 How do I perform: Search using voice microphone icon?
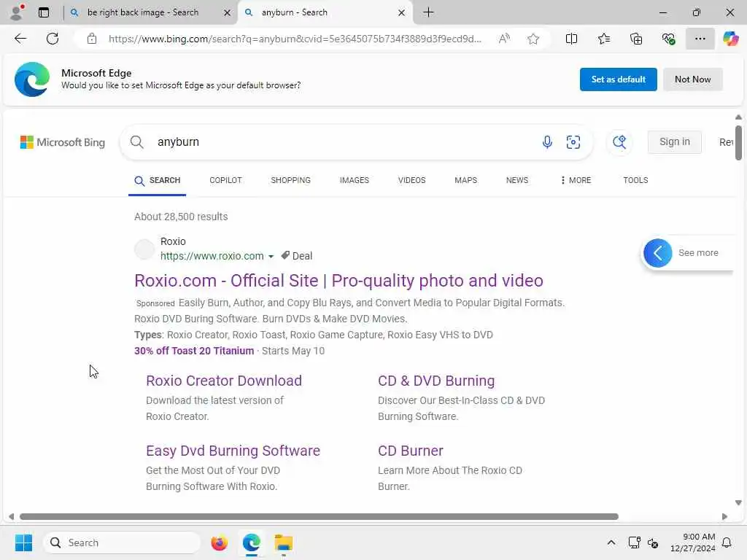[547, 142]
